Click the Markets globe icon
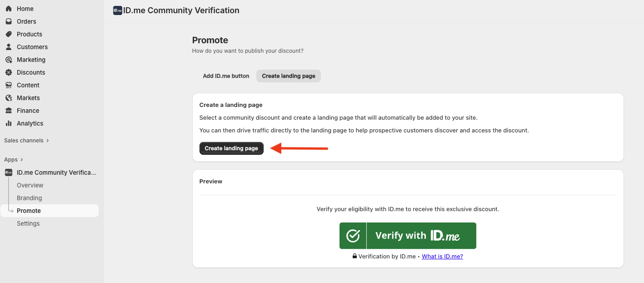 [9, 98]
